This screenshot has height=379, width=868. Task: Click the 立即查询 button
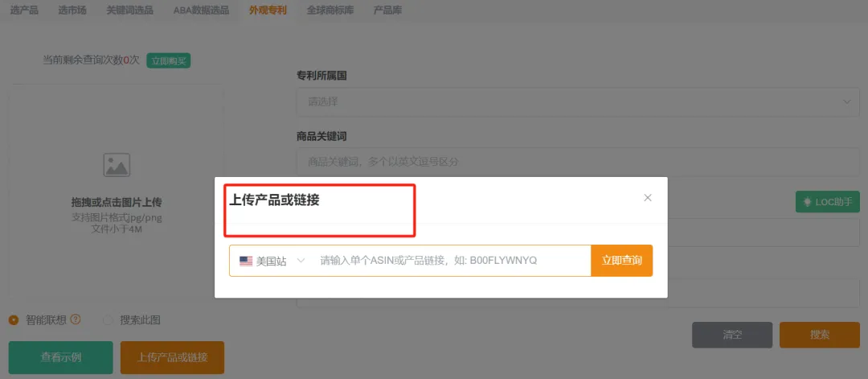(621, 261)
